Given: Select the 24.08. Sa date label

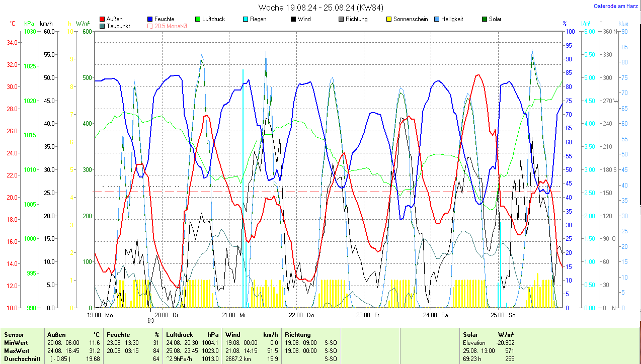Looking at the screenshot, I should [x=435, y=315].
